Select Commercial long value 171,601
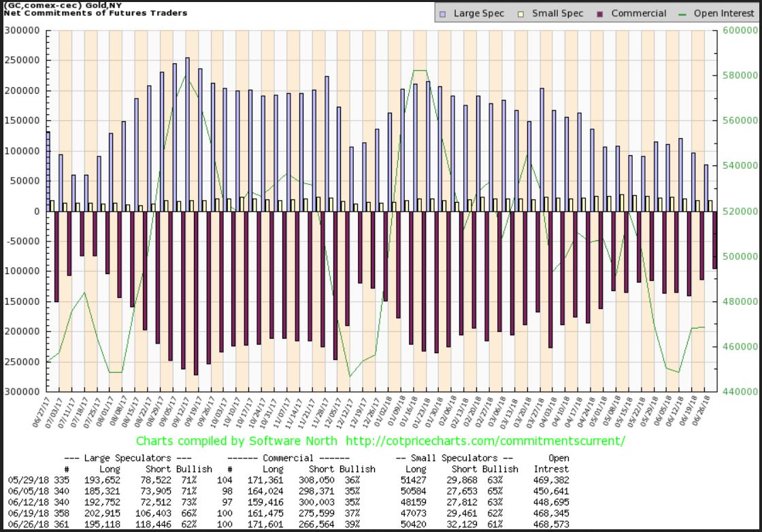The width and height of the screenshot is (762, 532). [265, 525]
